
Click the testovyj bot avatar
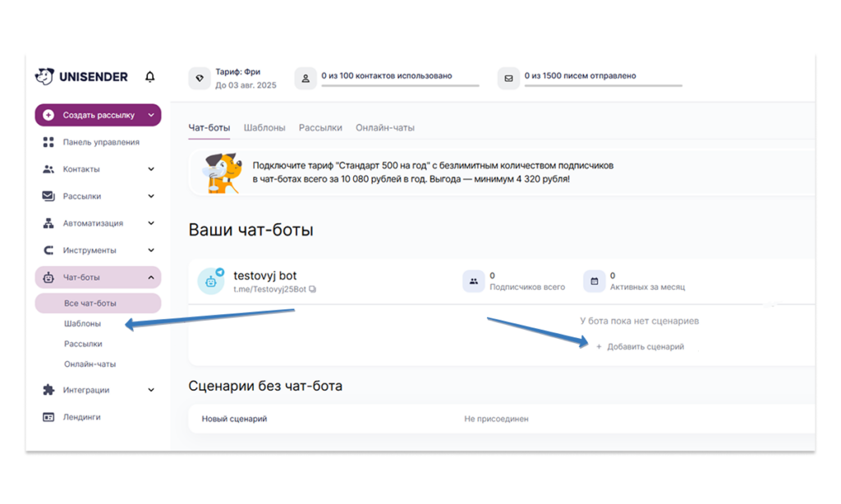pos(211,281)
